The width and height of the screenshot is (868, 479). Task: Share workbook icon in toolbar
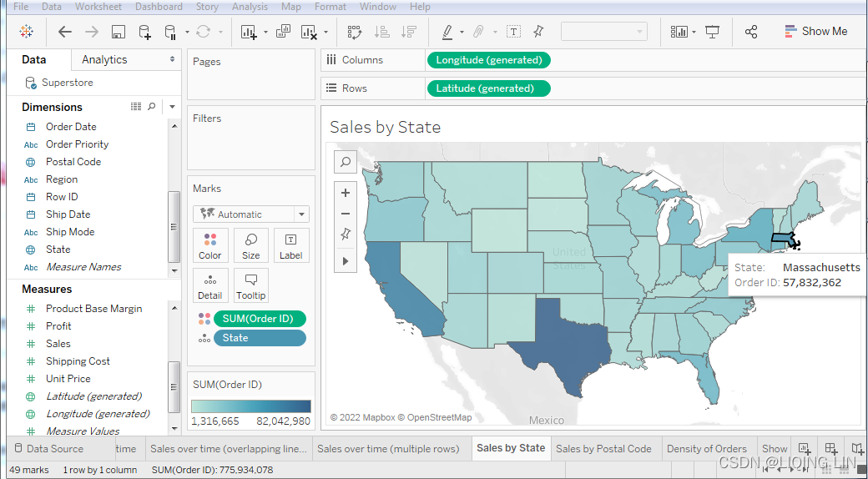(x=750, y=32)
